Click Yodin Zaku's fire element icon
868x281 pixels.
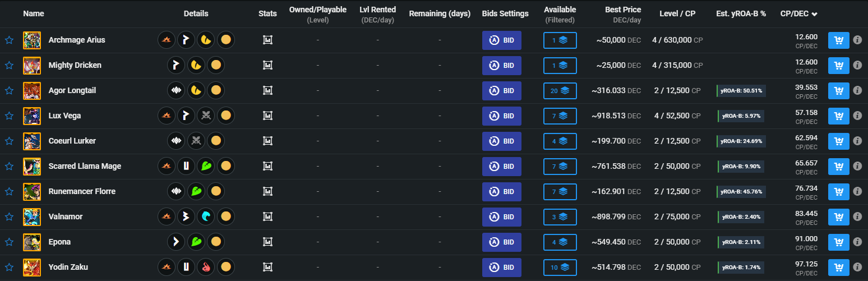pos(207,267)
